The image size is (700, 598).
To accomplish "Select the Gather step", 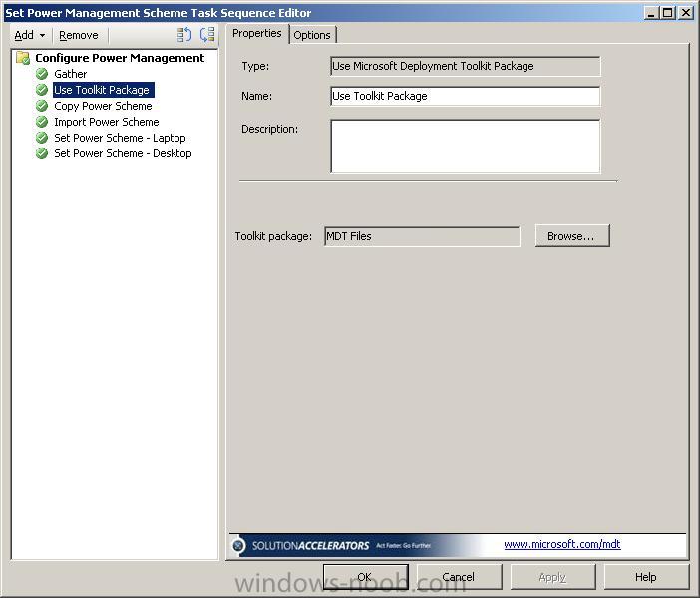I will [x=71, y=74].
